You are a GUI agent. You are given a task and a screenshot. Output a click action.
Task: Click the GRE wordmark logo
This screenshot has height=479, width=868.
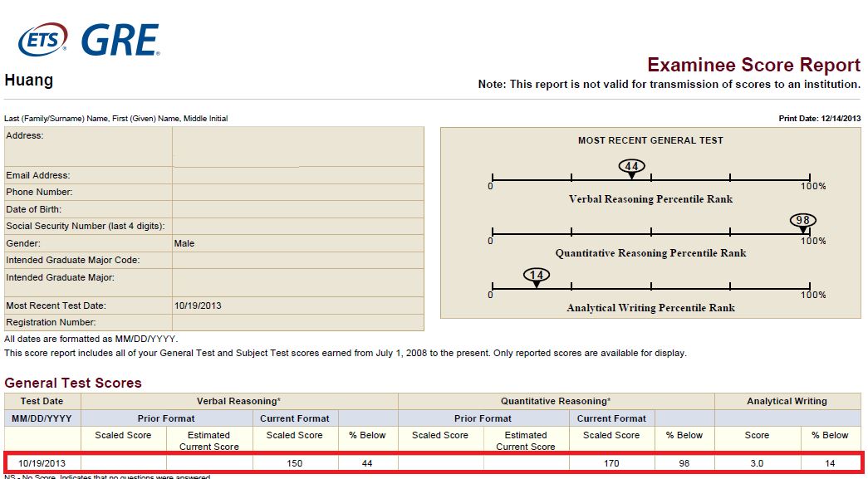tap(120, 40)
